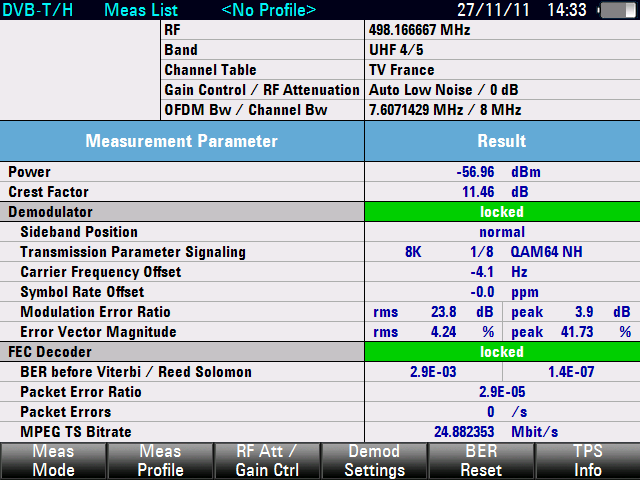Screen dimensions: 640x480
Task: Select the MPEG TS Bitrate label
Action: 76,432
